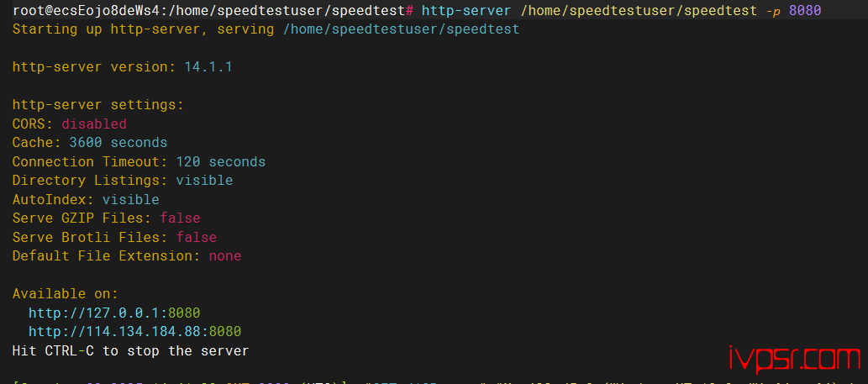
Task: Click the Serve GZIP Files false value
Action: pyautogui.click(x=180, y=218)
